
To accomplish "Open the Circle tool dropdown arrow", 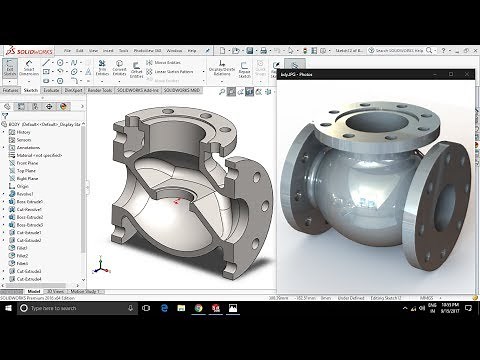I will tap(66, 62).
